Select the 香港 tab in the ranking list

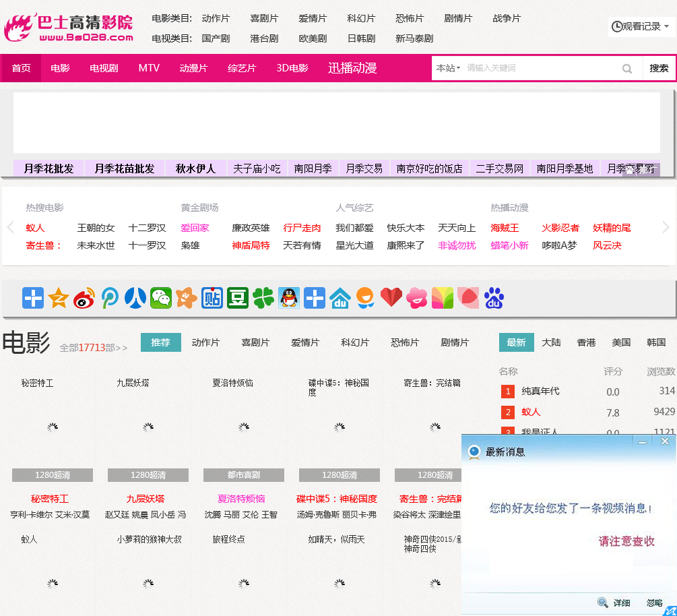point(586,342)
